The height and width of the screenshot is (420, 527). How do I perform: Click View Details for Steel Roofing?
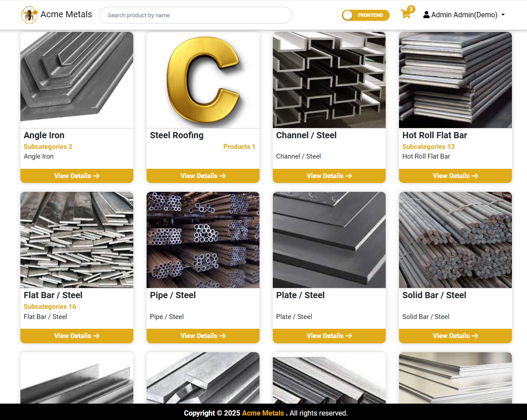click(203, 176)
